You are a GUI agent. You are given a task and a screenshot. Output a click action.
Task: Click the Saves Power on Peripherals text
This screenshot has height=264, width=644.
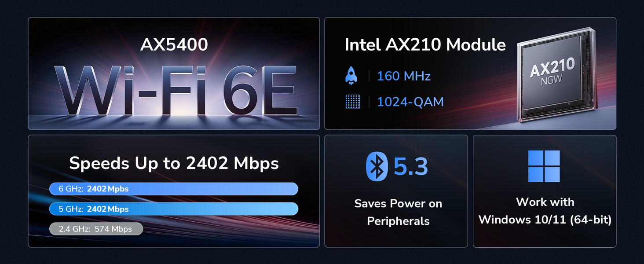(x=398, y=212)
